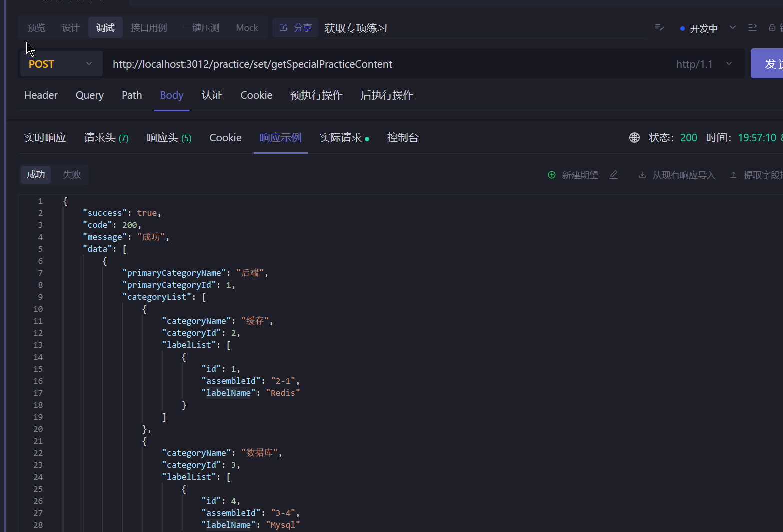Image resolution: width=783 pixels, height=532 pixels.
Task: Click the "Mysql" value on line 28
Action: coord(283,525)
